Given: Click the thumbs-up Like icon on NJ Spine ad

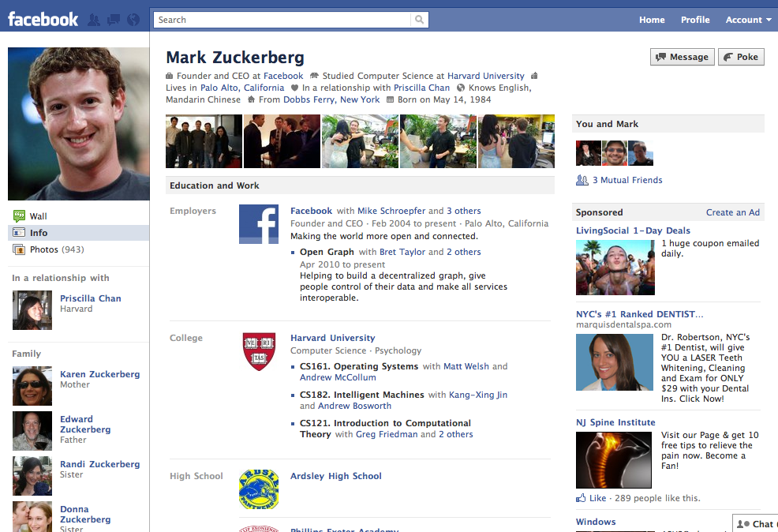Looking at the screenshot, I should coord(582,498).
